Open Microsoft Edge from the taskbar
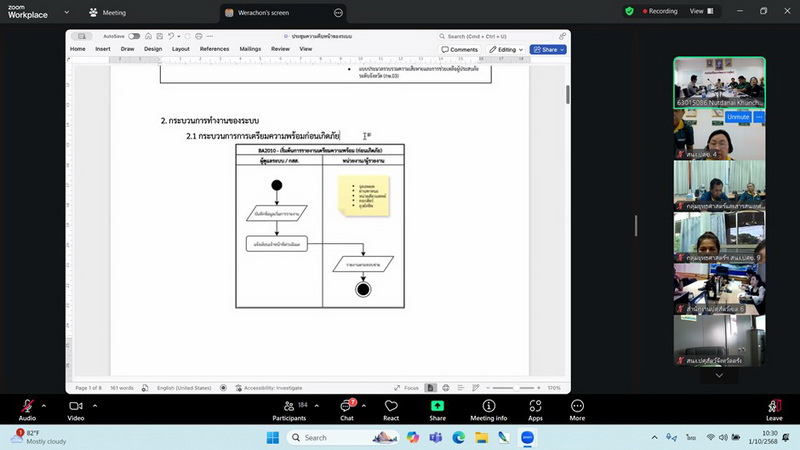This screenshot has height=450, width=800. click(x=459, y=437)
